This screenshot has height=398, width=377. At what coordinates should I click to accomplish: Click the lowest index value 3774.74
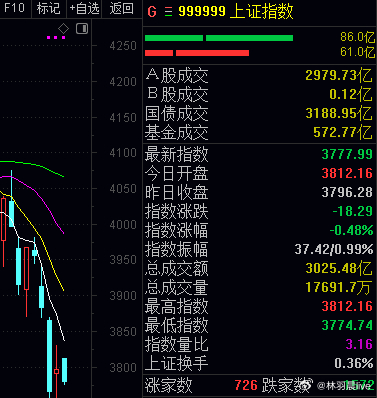[x=347, y=325]
